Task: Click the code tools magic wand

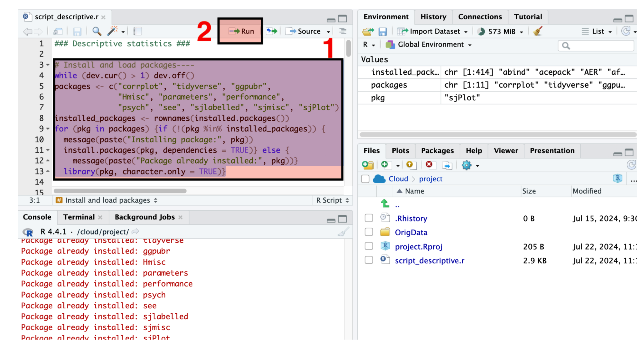Action: point(113,31)
